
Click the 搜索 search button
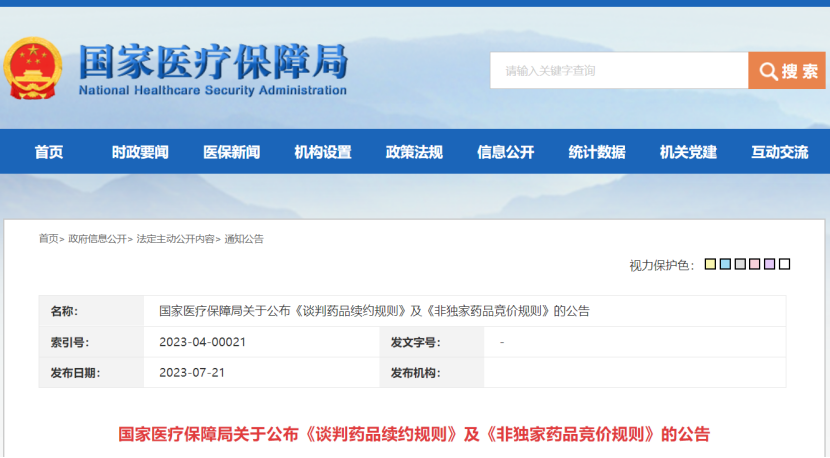coord(787,70)
